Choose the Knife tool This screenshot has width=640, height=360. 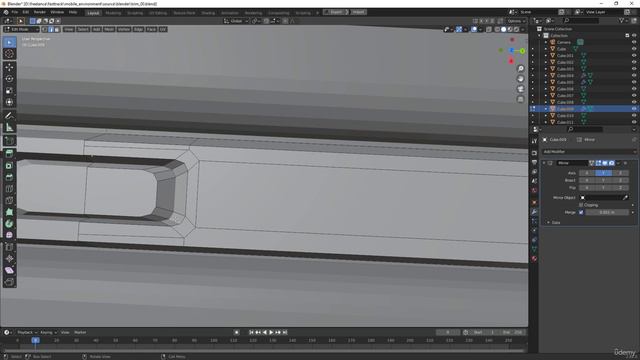(9, 200)
